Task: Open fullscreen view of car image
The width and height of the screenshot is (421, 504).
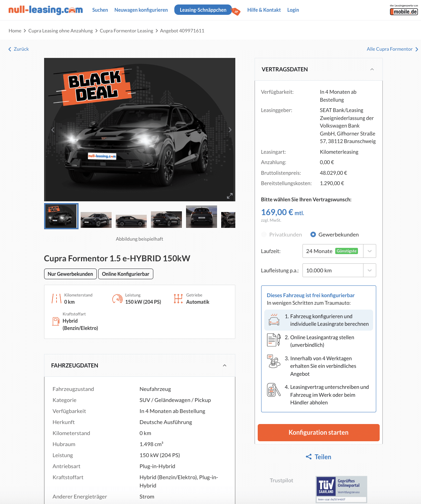Action: click(x=230, y=196)
